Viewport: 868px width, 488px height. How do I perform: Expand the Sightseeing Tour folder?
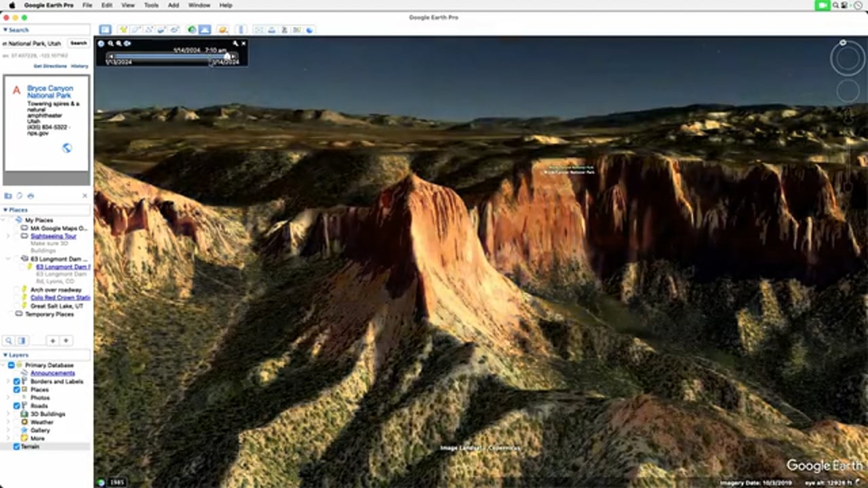9,237
